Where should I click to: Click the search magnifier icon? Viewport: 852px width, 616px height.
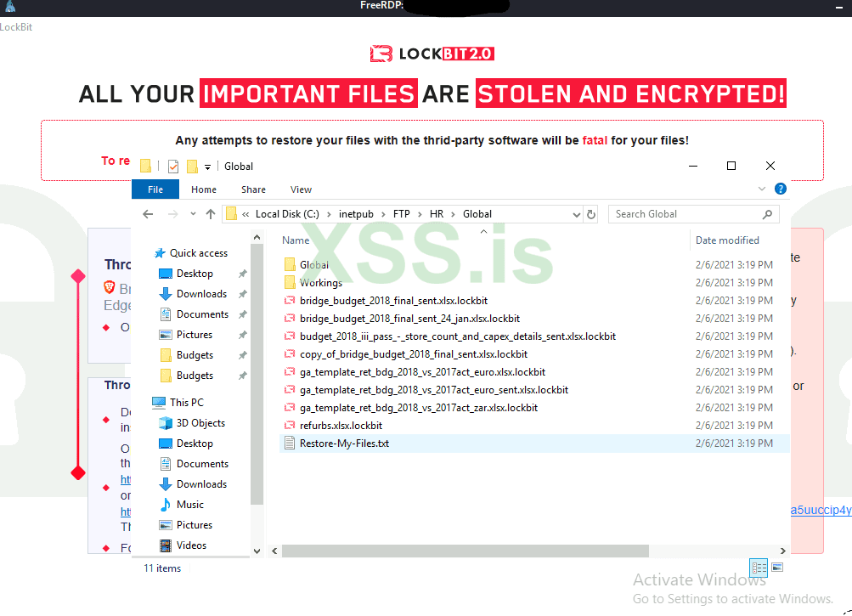767,214
